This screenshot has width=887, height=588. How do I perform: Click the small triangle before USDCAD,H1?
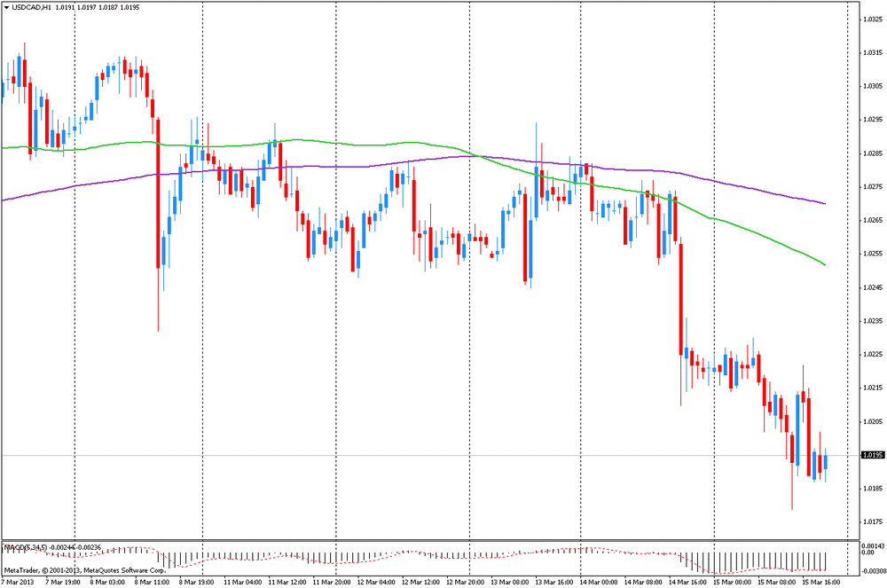pos(6,8)
